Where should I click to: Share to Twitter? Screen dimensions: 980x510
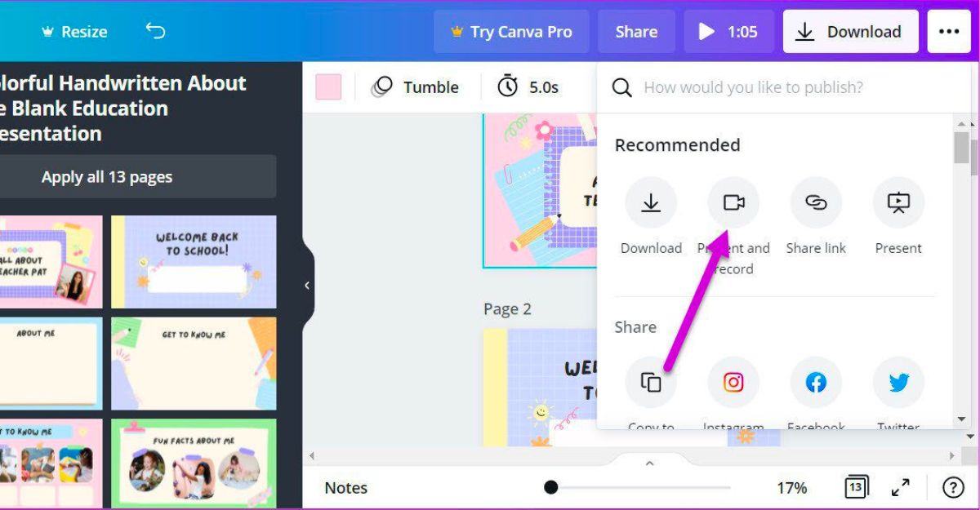click(898, 382)
